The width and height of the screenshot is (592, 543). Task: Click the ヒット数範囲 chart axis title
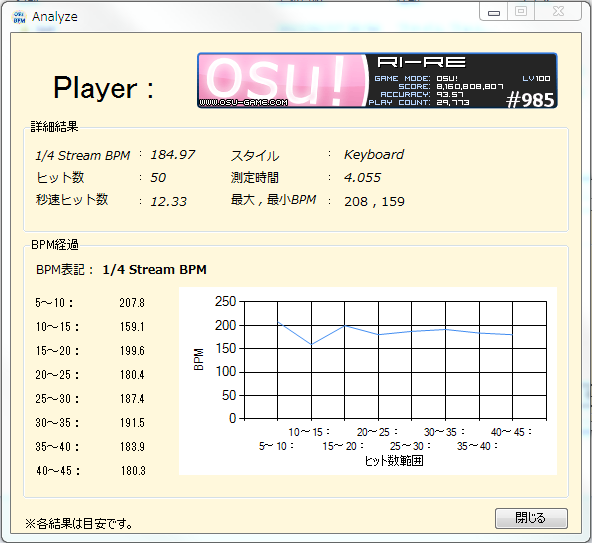pos(394,460)
